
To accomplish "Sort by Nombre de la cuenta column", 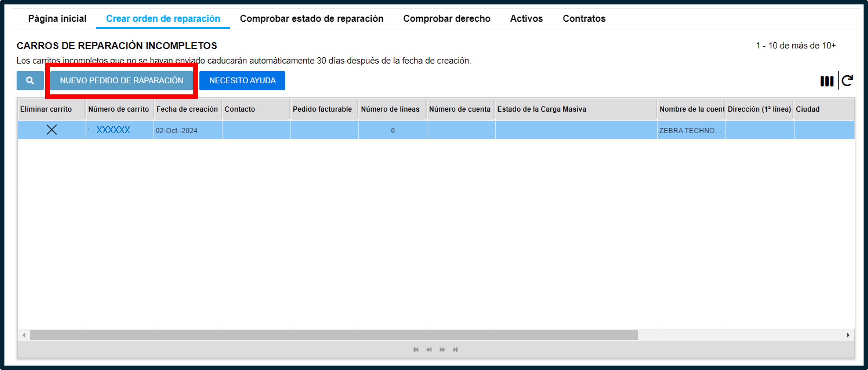I will tap(691, 109).
